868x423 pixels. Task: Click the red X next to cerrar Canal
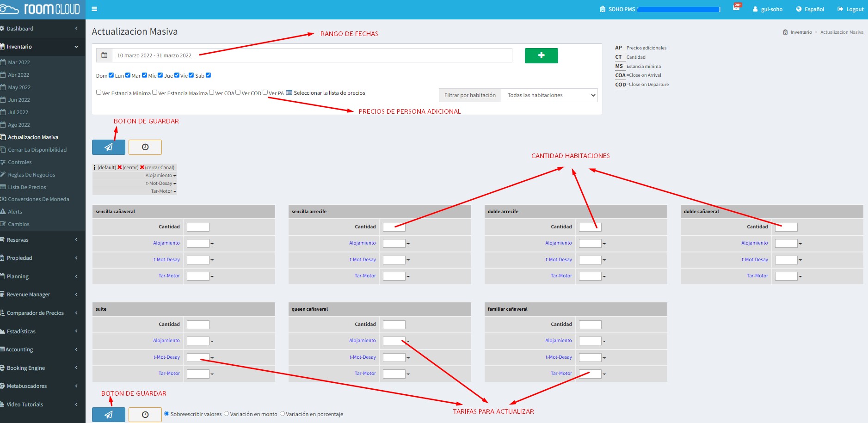coord(142,167)
